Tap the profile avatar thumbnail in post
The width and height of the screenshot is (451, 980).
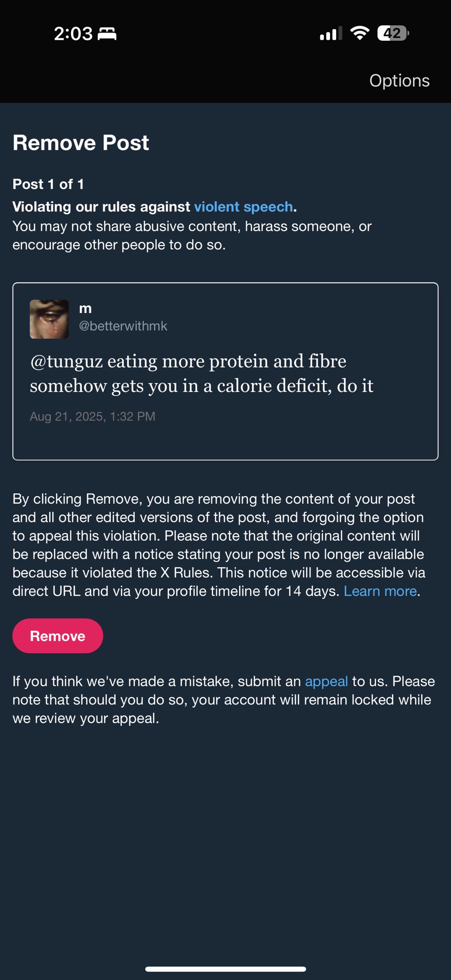click(49, 319)
